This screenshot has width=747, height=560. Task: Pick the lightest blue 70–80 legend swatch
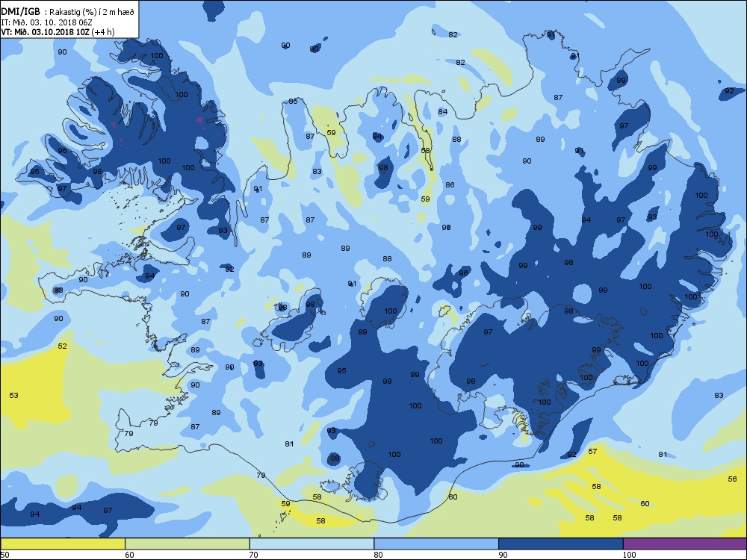point(311,544)
